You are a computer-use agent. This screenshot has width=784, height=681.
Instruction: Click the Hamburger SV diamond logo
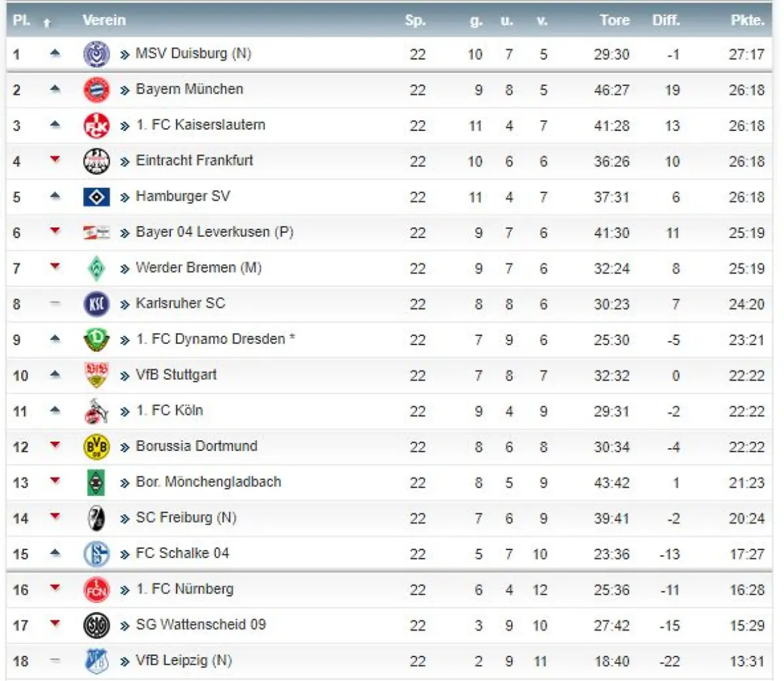click(x=97, y=197)
